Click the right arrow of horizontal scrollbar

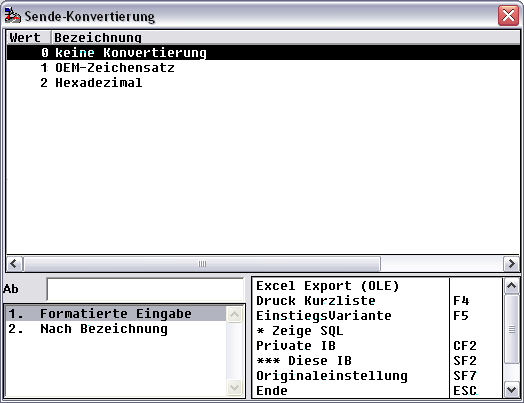512,264
